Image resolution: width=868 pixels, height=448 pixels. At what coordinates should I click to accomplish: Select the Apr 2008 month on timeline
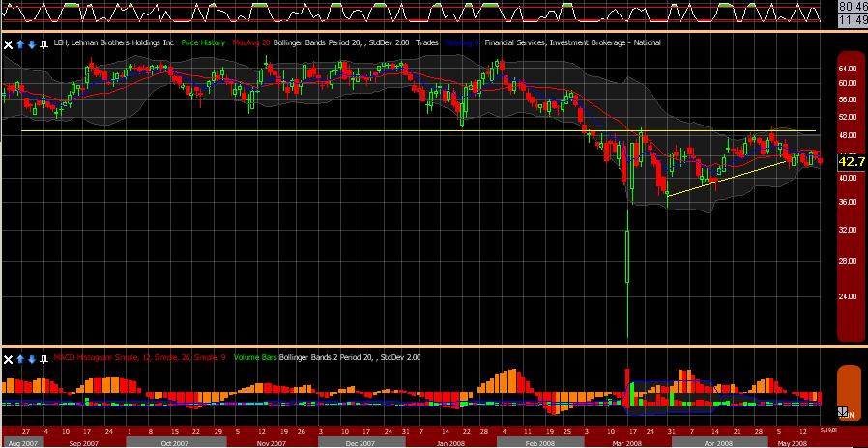point(718,442)
